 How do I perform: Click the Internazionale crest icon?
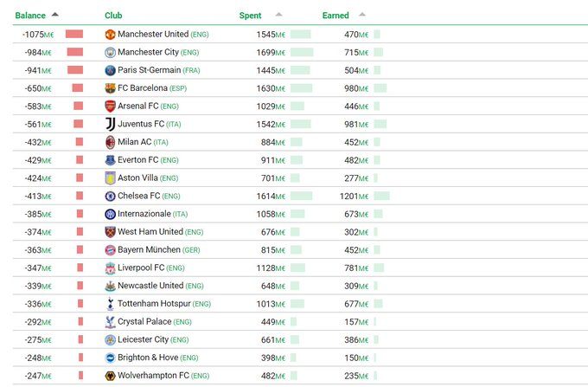click(x=110, y=214)
